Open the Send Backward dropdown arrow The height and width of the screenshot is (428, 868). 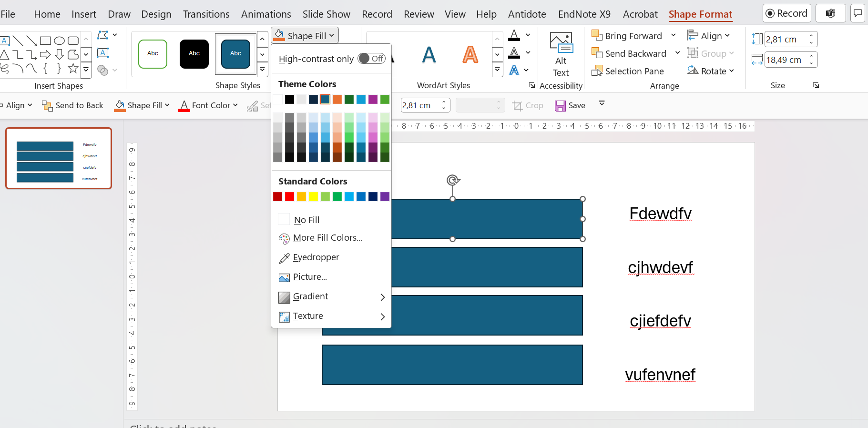coord(677,53)
